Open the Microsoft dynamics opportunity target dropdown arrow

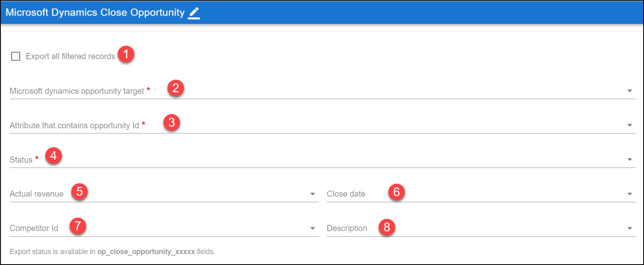pyautogui.click(x=629, y=91)
